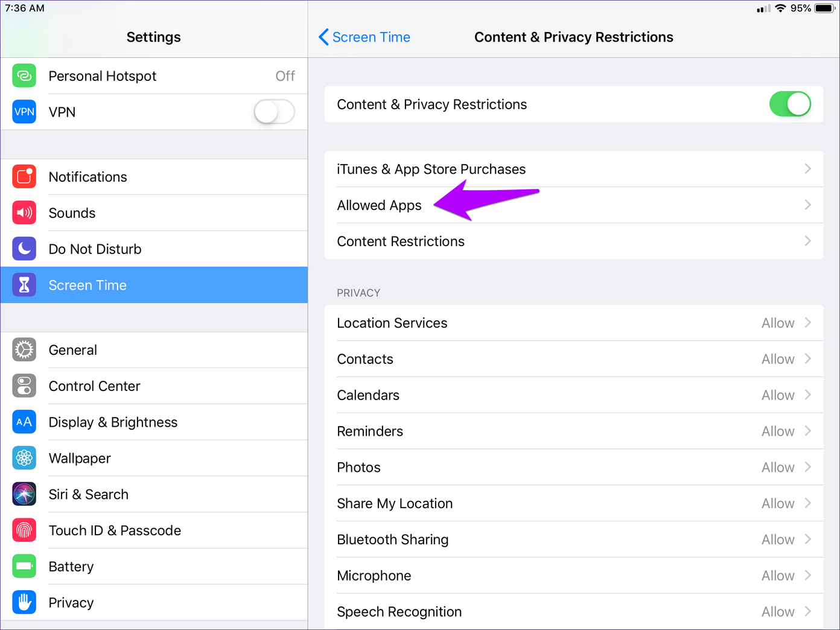Tap the Wallpaper flower icon
This screenshot has height=630, width=840.
[x=24, y=458]
